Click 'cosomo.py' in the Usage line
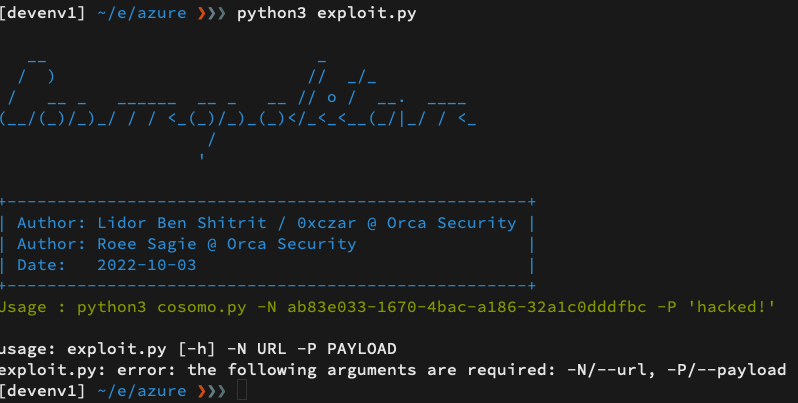Viewport: 798px width, 403px height. click(x=202, y=307)
